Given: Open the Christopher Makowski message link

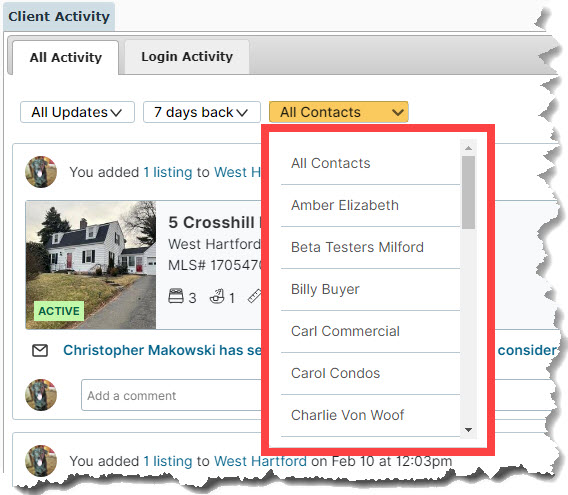Looking at the screenshot, I should [x=162, y=350].
